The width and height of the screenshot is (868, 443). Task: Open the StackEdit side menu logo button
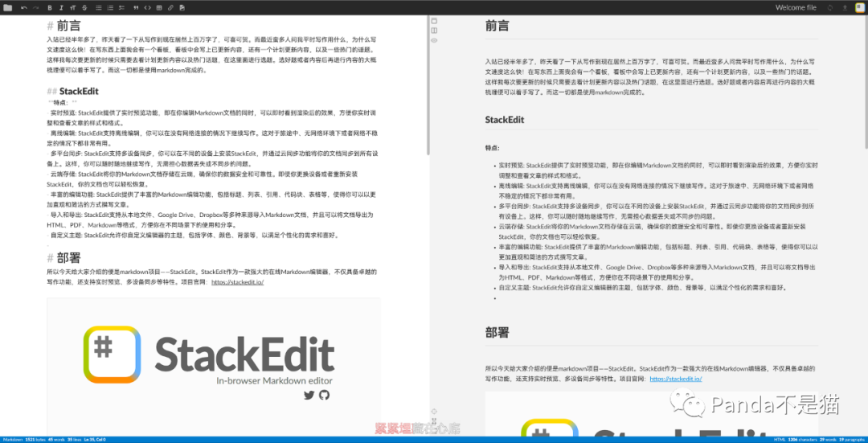tap(860, 7)
